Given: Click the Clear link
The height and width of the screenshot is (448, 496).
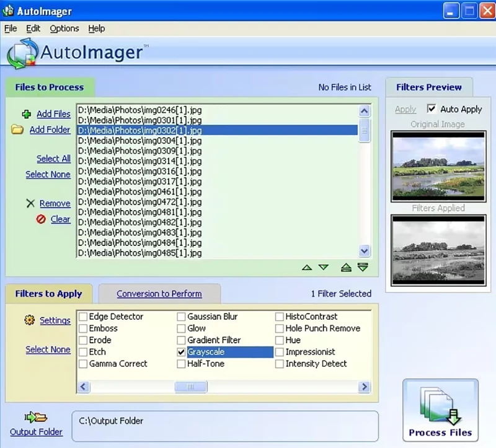Looking at the screenshot, I should point(60,219).
